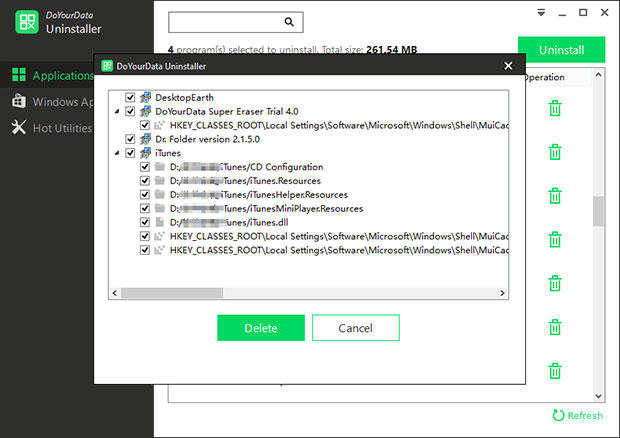Click the iTunes program icon in tree
Screen dimensions: 620x438
tap(146, 153)
